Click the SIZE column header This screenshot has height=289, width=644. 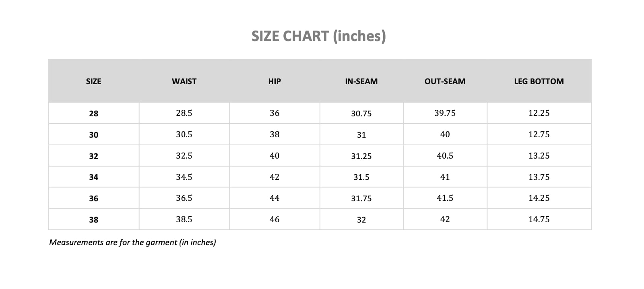[x=93, y=81]
